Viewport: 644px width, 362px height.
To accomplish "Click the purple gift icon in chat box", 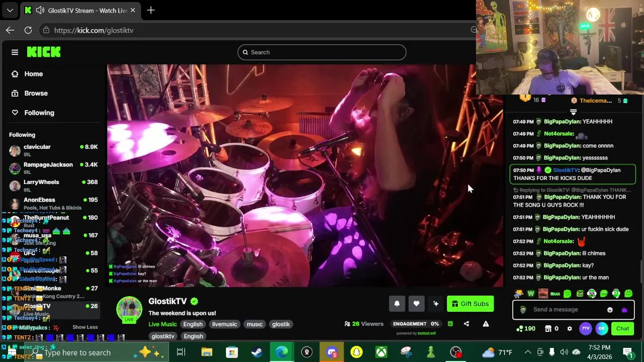I will (x=624, y=310).
